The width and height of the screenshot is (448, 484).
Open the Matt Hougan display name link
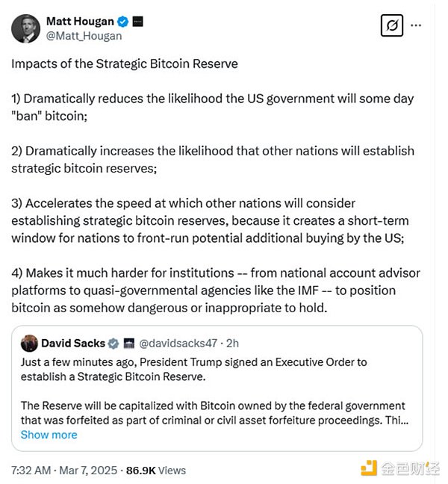click(81, 21)
